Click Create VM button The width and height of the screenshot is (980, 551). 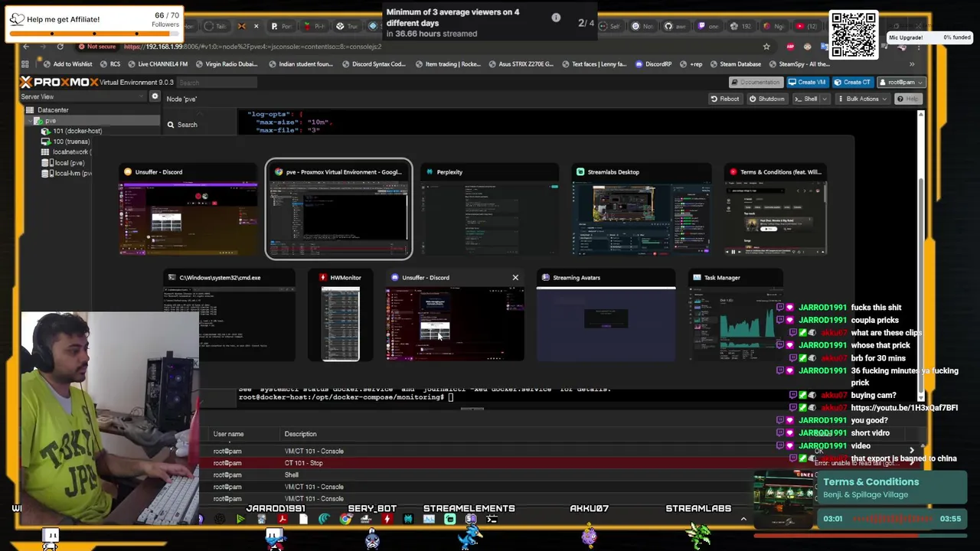pyautogui.click(x=807, y=82)
